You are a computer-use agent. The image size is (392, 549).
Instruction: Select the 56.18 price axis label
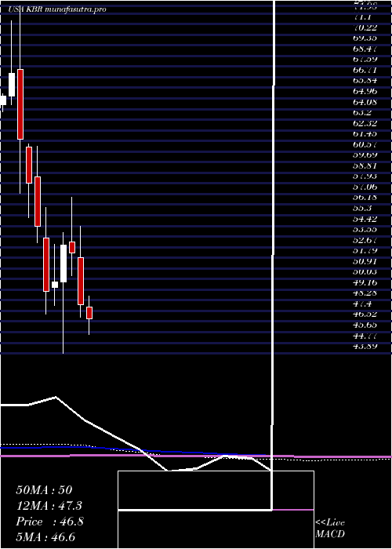366,198
